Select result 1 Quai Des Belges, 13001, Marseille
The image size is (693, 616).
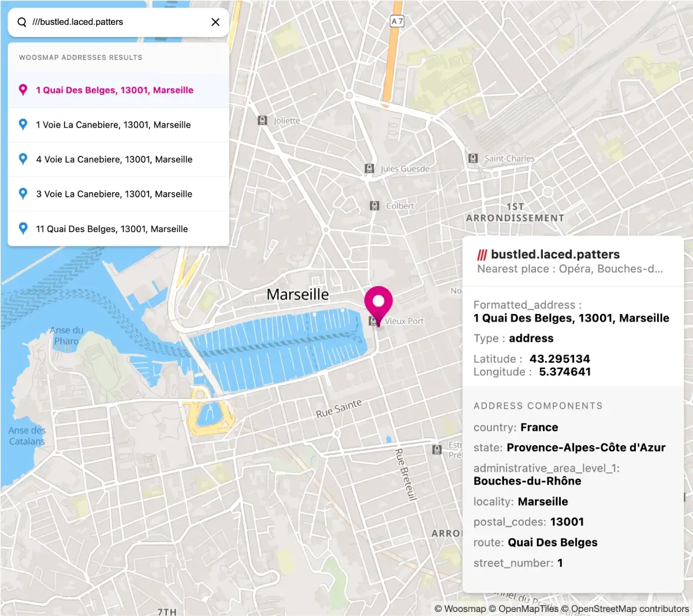(118, 90)
